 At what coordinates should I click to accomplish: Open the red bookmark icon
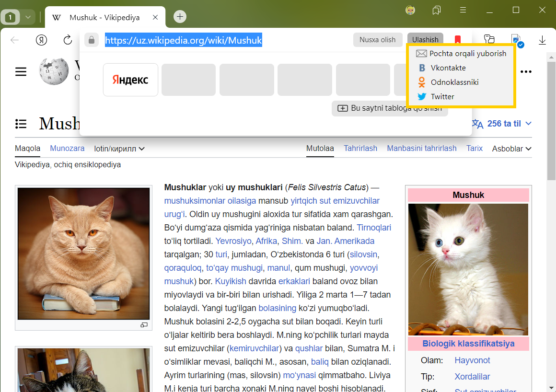click(457, 40)
